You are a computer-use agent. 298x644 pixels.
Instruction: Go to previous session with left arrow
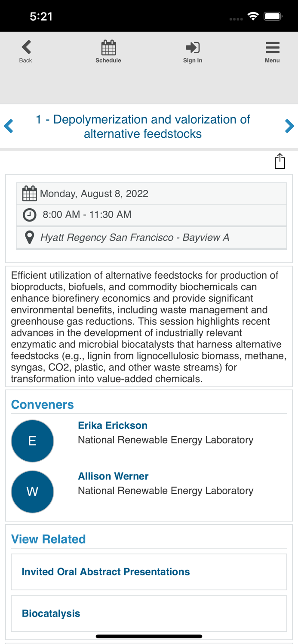9,126
